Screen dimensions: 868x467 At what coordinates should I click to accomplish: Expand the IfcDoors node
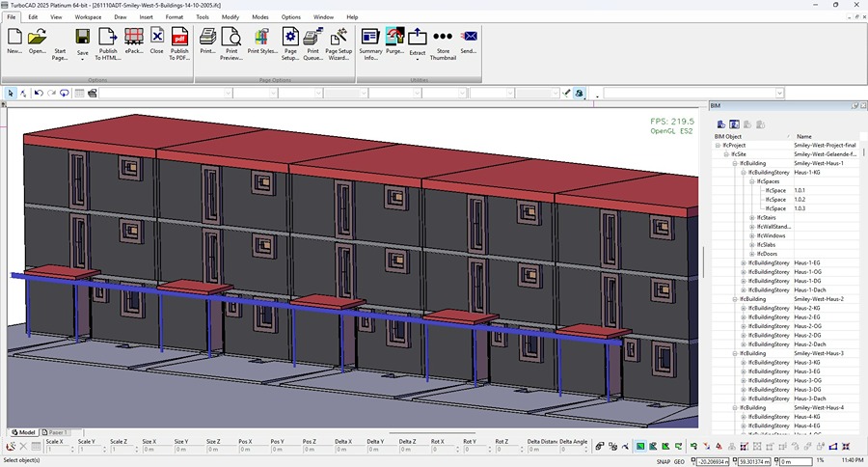[752, 254]
